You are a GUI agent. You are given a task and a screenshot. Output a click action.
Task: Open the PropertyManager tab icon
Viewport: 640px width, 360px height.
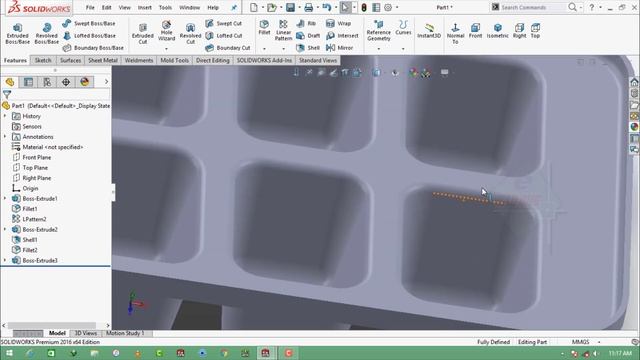pyautogui.click(x=29, y=82)
